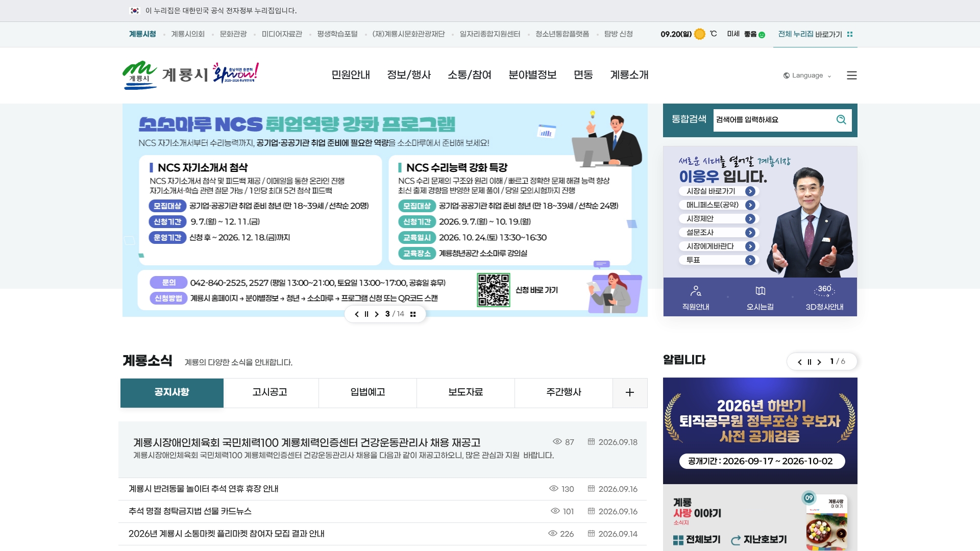Go to previous 알립니다 notice

[x=799, y=362]
